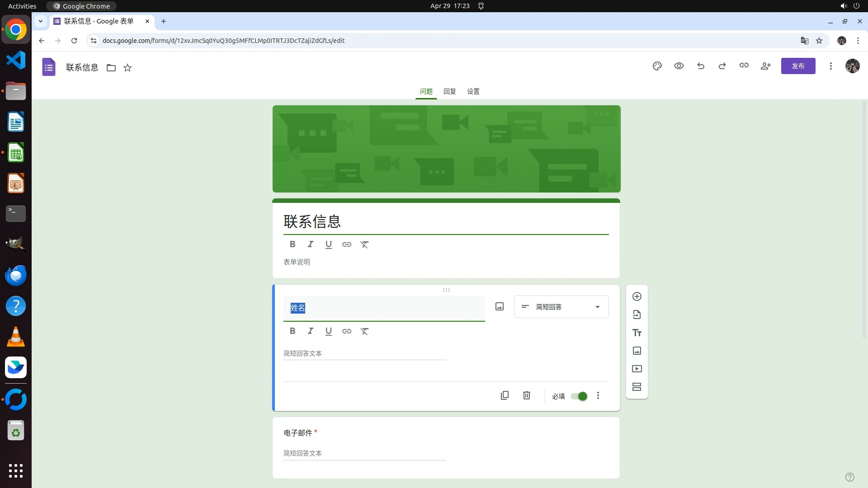Delete the 姓名 question
The height and width of the screenshot is (488, 868).
(526, 395)
